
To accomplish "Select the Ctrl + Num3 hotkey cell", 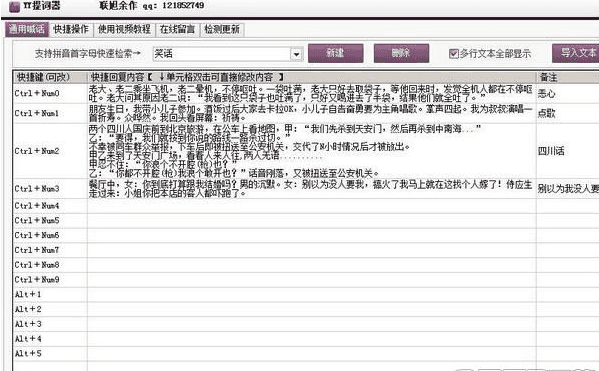I will click(x=50, y=189).
